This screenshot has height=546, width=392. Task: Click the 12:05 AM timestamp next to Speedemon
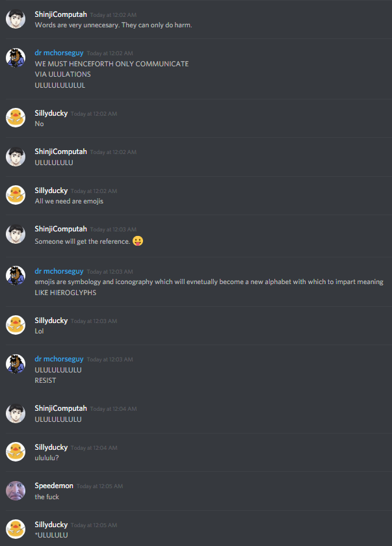(x=100, y=486)
